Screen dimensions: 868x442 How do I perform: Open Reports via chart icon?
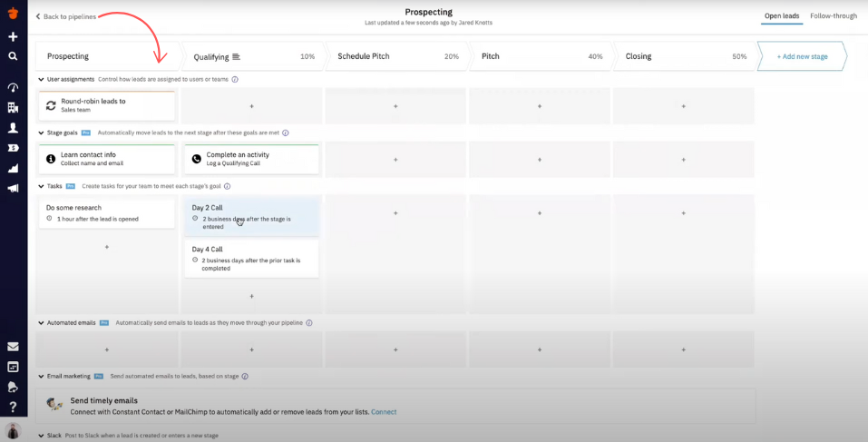[x=13, y=168]
